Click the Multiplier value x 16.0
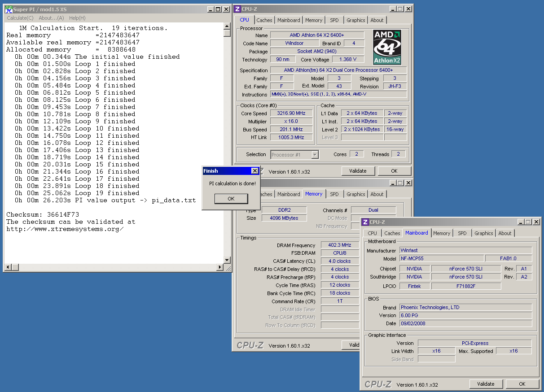544x392 pixels. 291,122
